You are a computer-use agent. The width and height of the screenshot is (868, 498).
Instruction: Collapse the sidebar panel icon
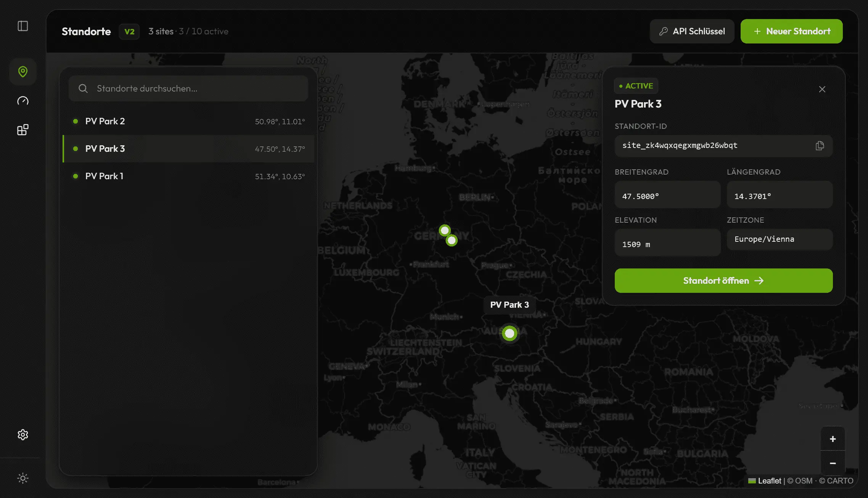pyautogui.click(x=23, y=26)
